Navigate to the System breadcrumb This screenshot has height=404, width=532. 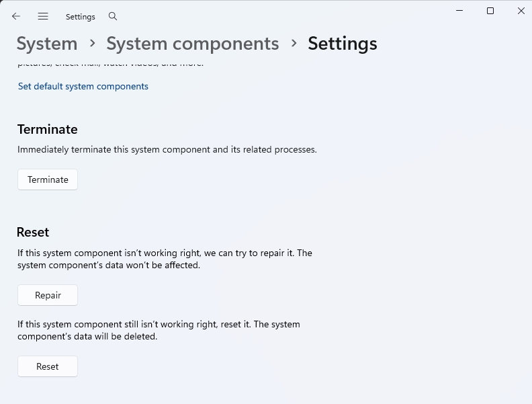(47, 44)
